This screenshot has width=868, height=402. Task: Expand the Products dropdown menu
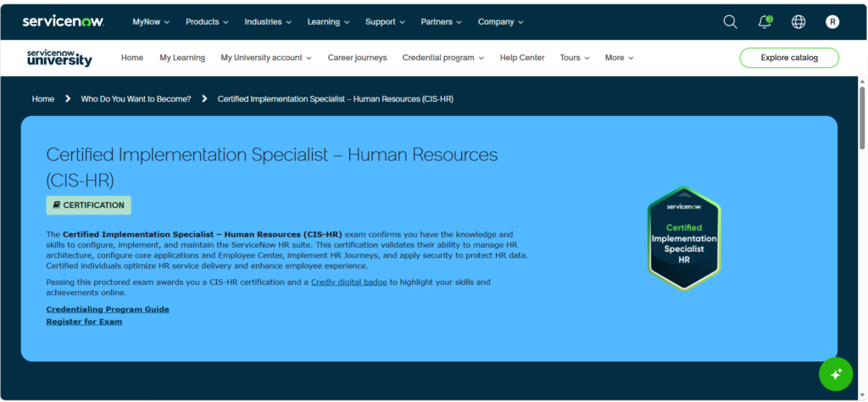[207, 22]
